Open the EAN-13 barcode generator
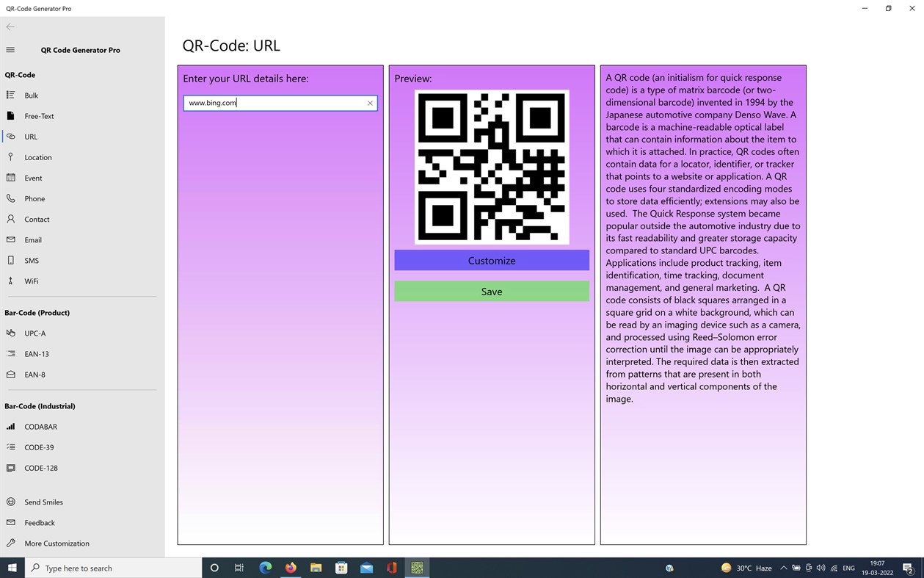 tap(35, 353)
